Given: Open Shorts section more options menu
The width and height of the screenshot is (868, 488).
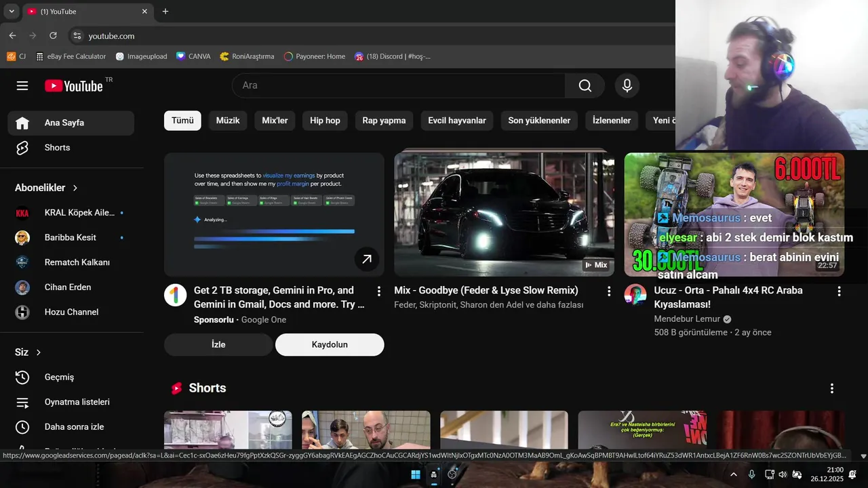Looking at the screenshot, I should click(x=832, y=388).
